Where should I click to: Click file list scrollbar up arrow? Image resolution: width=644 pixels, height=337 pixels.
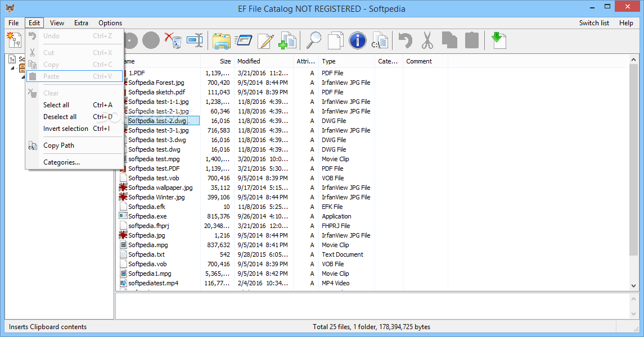pos(633,60)
